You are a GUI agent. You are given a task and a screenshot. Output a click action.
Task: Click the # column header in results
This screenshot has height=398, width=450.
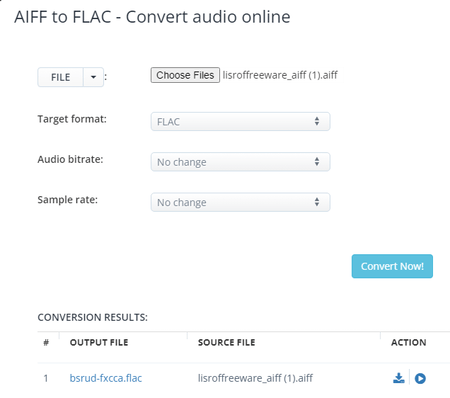[x=46, y=342]
